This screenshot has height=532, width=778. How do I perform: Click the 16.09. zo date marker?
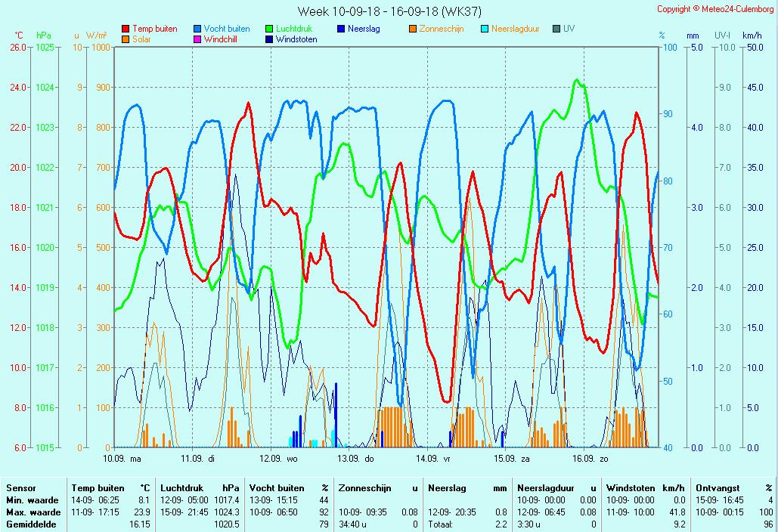click(x=590, y=459)
